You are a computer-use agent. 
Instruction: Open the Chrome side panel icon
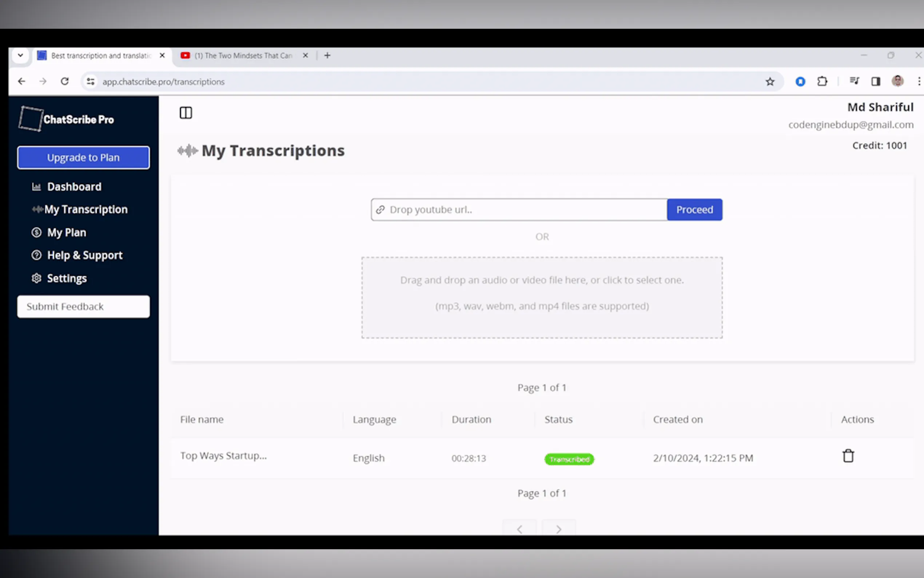point(876,82)
